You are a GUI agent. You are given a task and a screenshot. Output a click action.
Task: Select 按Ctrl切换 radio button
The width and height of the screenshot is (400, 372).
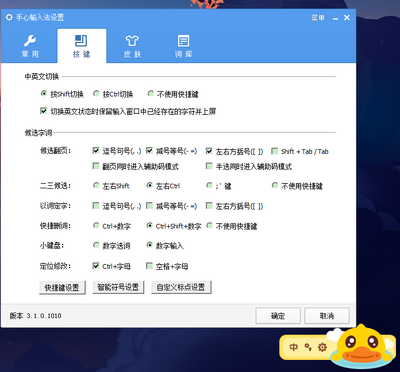(x=96, y=94)
